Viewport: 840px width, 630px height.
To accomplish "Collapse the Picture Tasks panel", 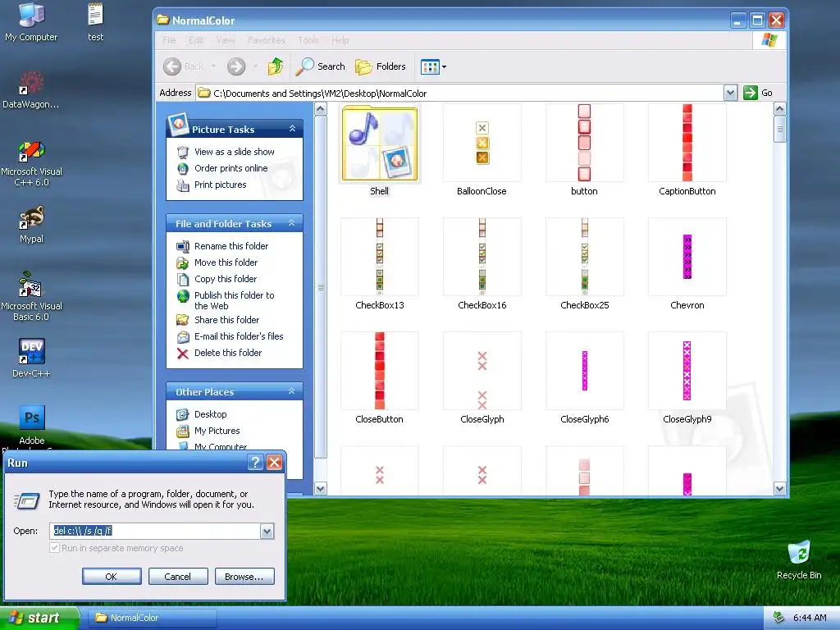I will point(292,129).
